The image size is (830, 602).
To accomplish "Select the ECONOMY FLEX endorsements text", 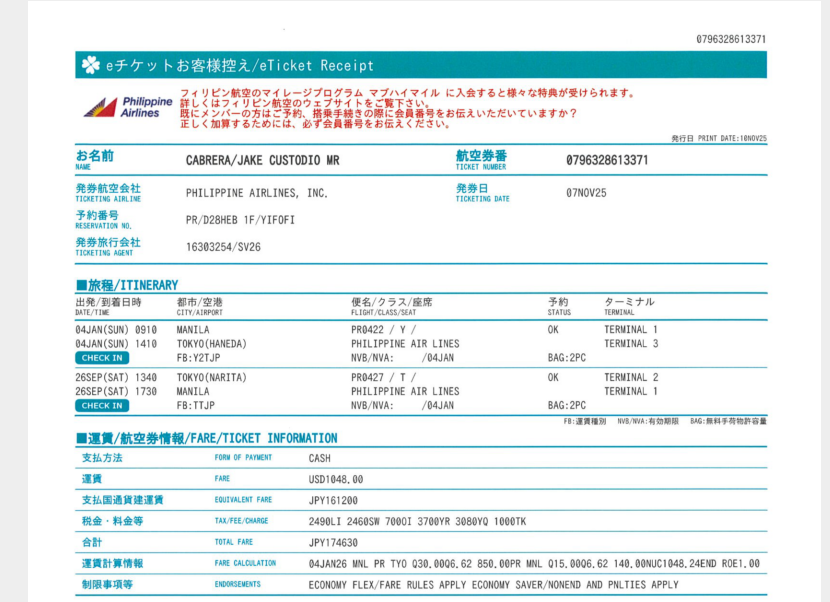I will (x=493, y=585).
